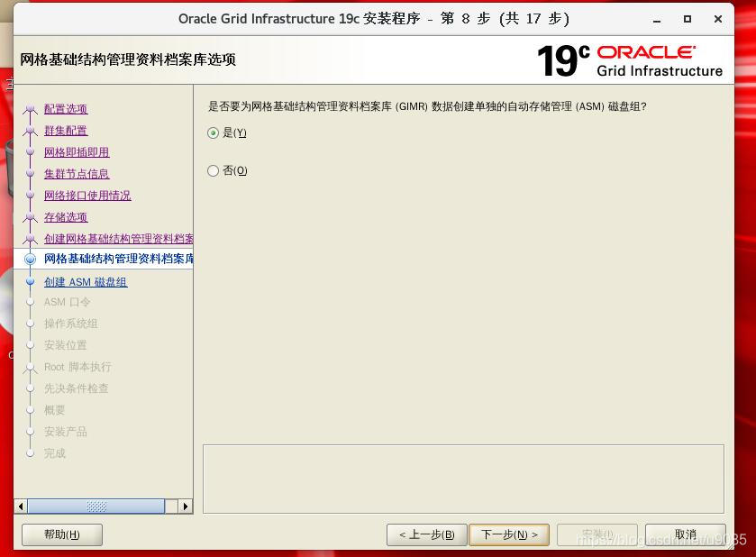
Task: Open 创建网格基础结构管理资料档案 step link
Action: [x=119, y=239]
